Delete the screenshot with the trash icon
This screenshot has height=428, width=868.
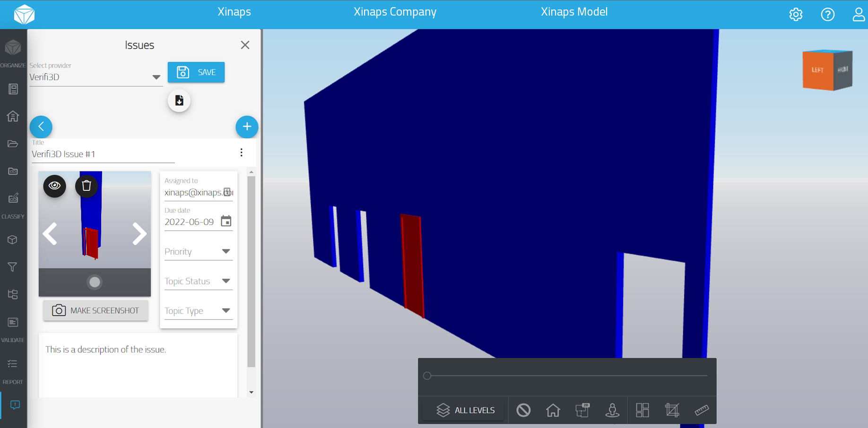coord(87,186)
